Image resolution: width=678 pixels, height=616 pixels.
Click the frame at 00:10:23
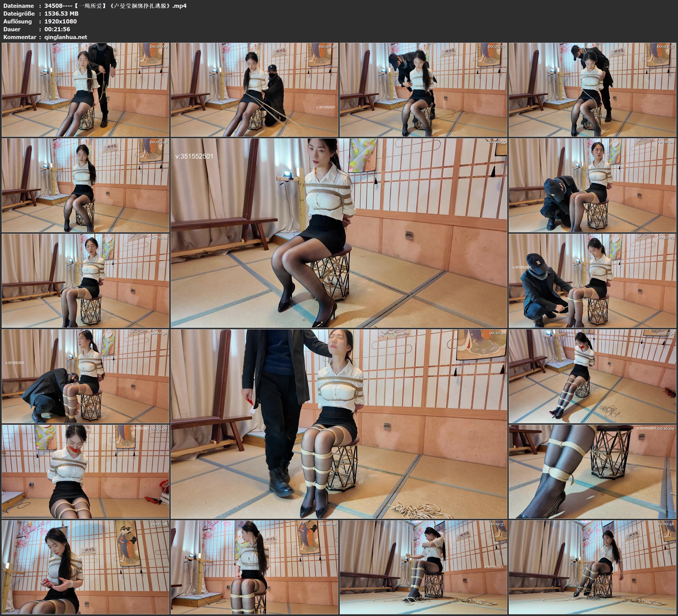592,281
